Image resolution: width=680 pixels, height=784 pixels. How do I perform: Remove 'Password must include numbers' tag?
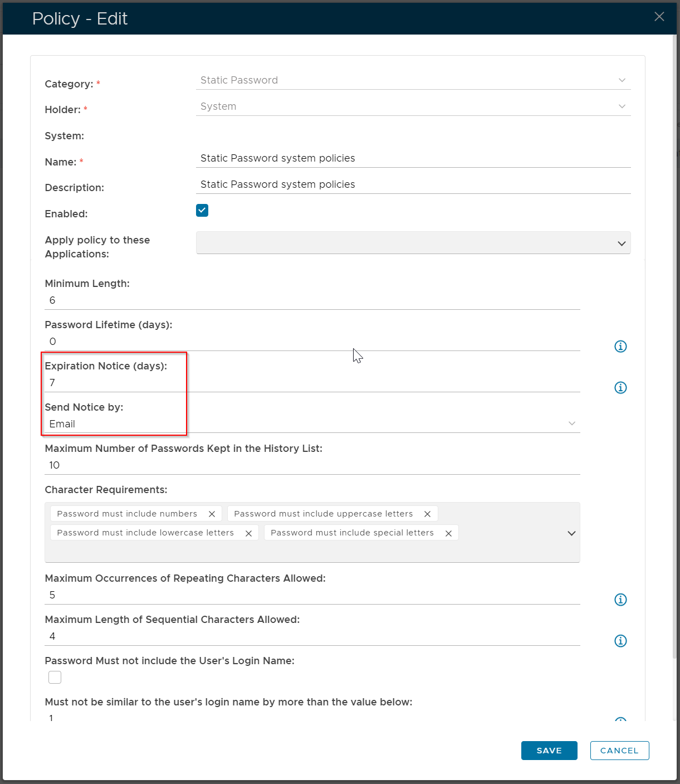click(212, 514)
